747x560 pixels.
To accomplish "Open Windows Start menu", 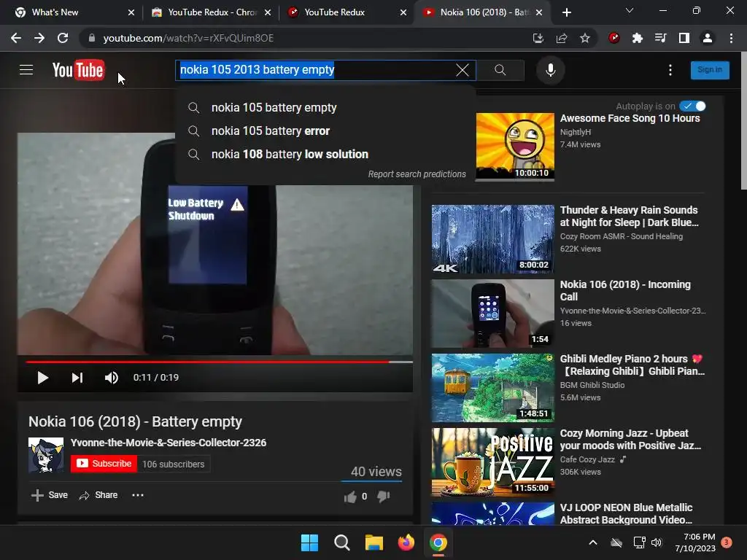I will coord(309,542).
